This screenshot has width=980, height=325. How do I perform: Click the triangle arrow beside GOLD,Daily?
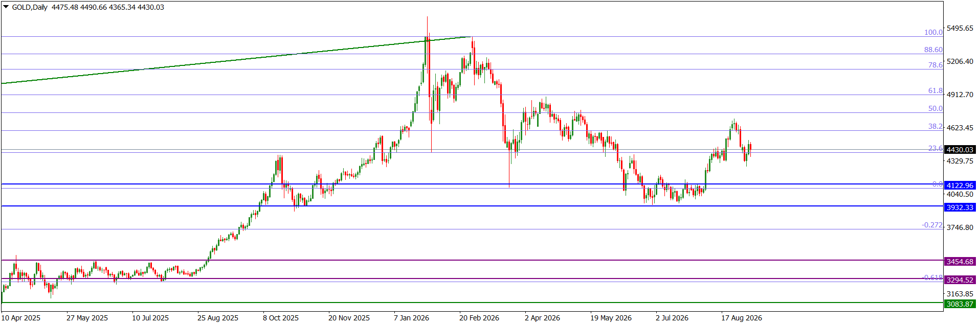point(6,7)
